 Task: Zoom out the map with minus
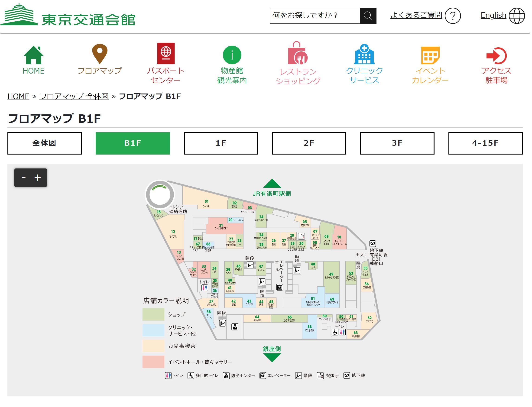24,178
